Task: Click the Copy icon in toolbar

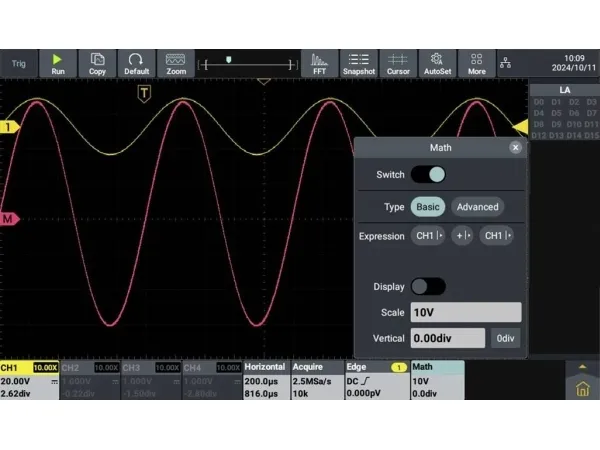Action: coord(97,63)
